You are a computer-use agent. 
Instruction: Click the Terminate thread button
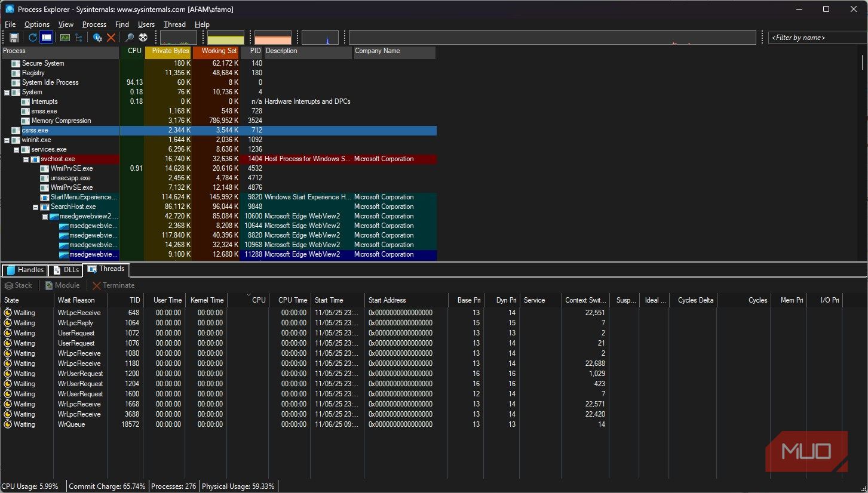(x=114, y=285)
